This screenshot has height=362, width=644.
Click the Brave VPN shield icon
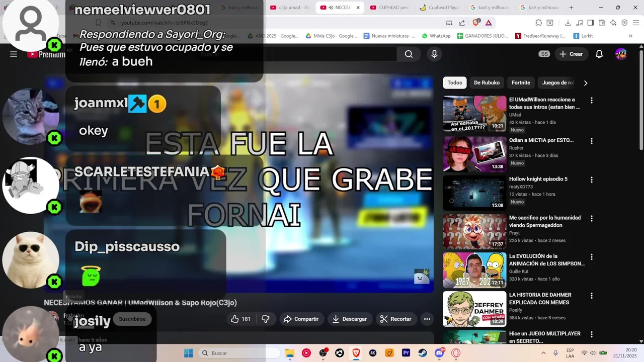point(624,23)
